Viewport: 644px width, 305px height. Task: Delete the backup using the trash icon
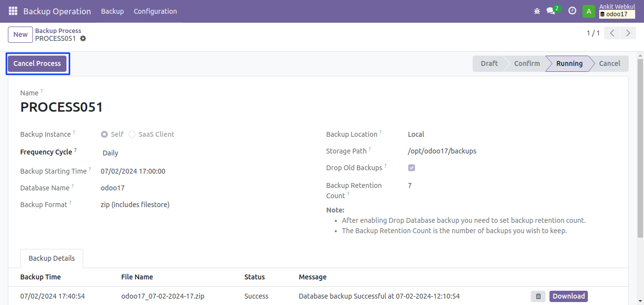(538, 296)
